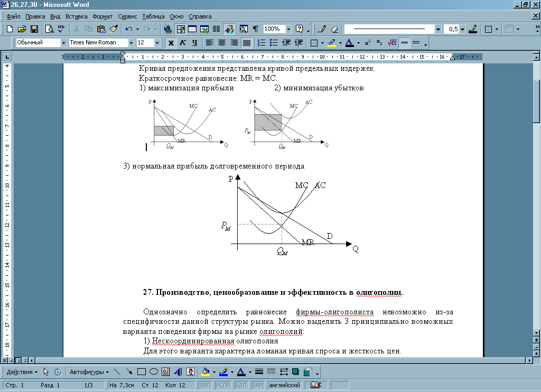Insert a text box from drawing toolbar

pos(165,371)
